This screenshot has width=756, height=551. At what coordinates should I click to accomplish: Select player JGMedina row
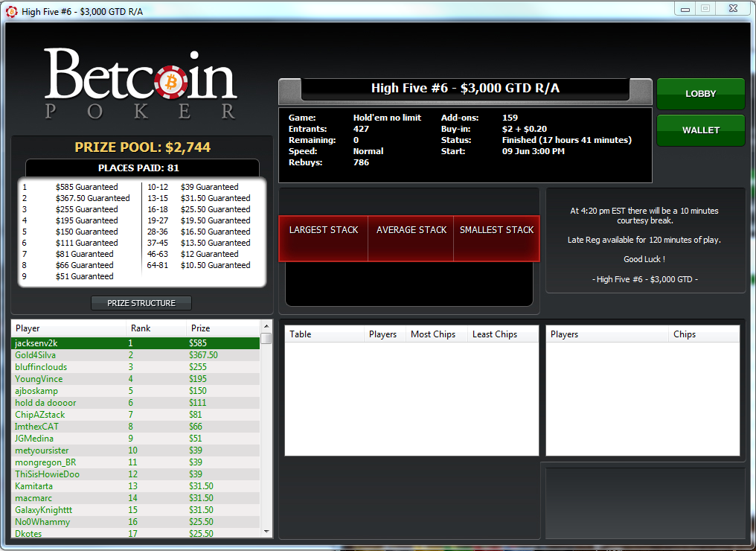pyautogui.click(x=135, y=439)
